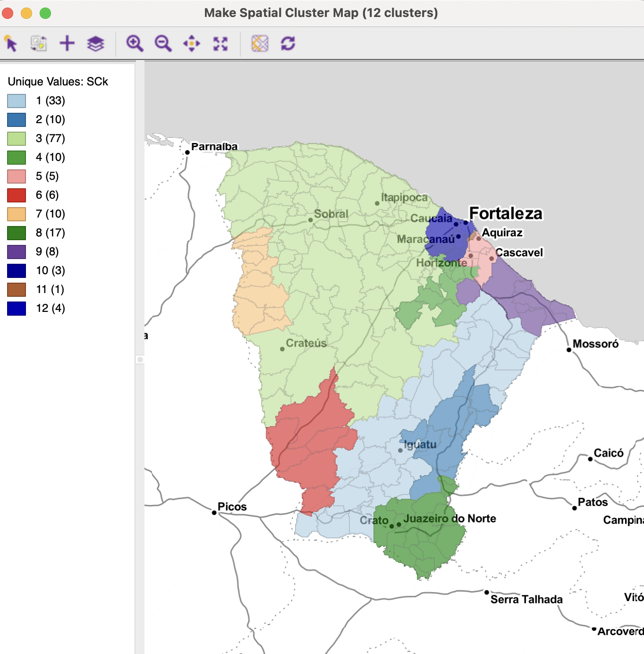Choose the zoom in magnifier tool
644x654 pixels.
coord(135,43)
